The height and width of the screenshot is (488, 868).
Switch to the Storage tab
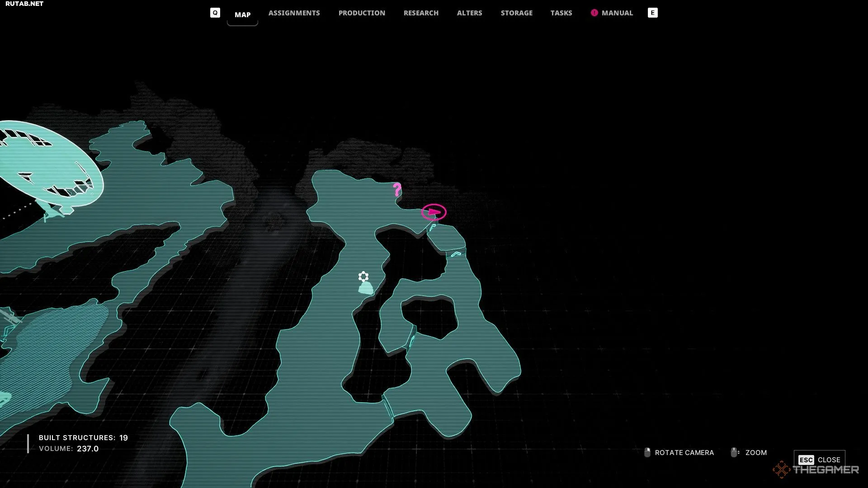click(516, 13)
